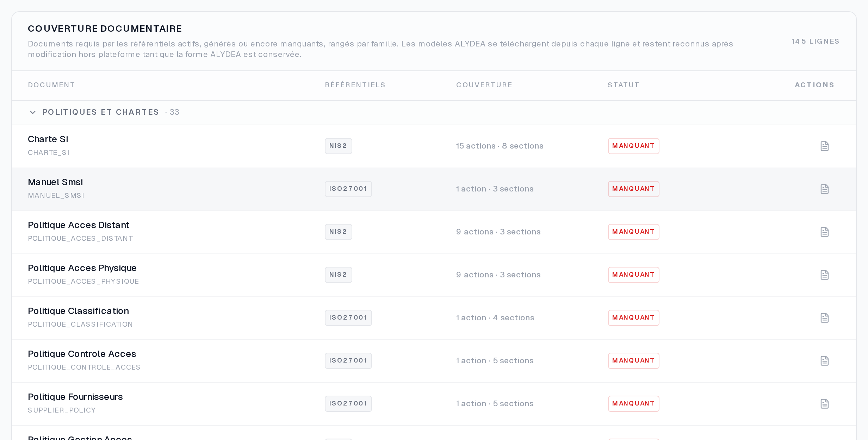The height and width of the screenshot is (440, 868).
Task: Click the 'Politique Classification' title
Action: pos(78,311)
